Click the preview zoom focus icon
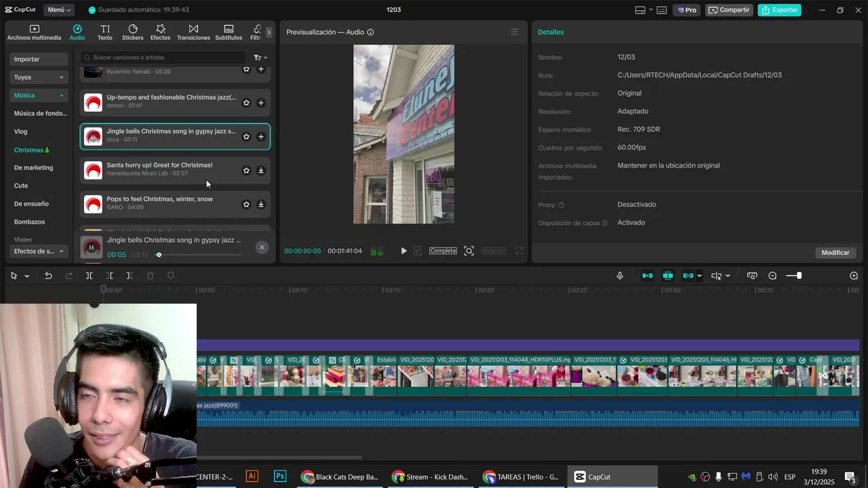The width and height of the screenshot is (868, 488). pyautogui.click(x=469, y=251)
